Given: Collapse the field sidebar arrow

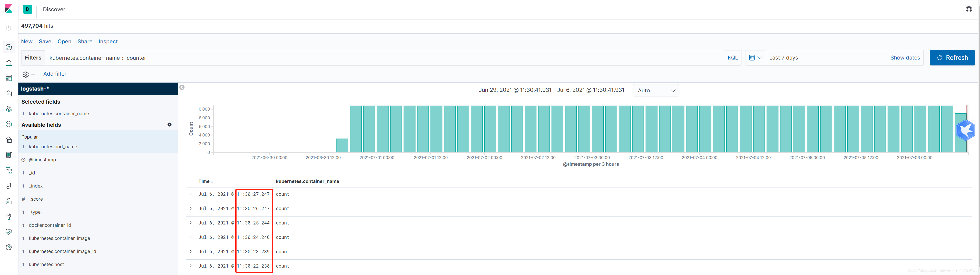Looking at the screenshot, I should pos(182,87).
